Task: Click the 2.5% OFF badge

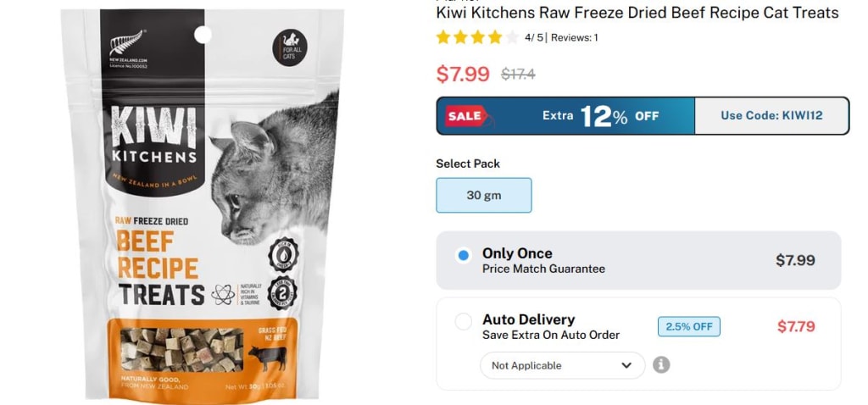Action: (x=689, y=326)
